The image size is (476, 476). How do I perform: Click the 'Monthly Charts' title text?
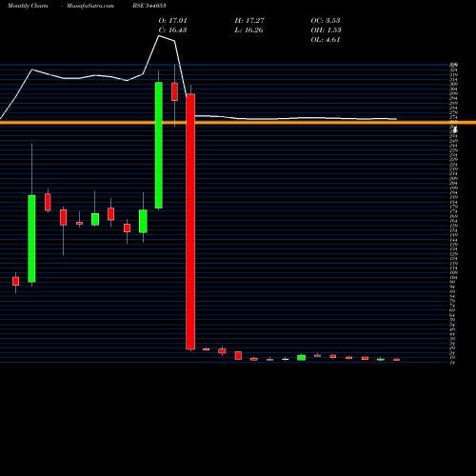click(28, 6)
